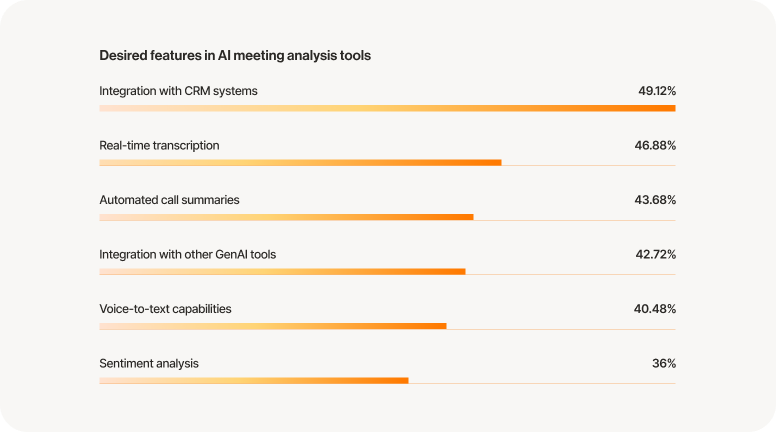776x432 pixels.
Task: Click the Integration with other GenAI tools bar
Action: point(282,271)
